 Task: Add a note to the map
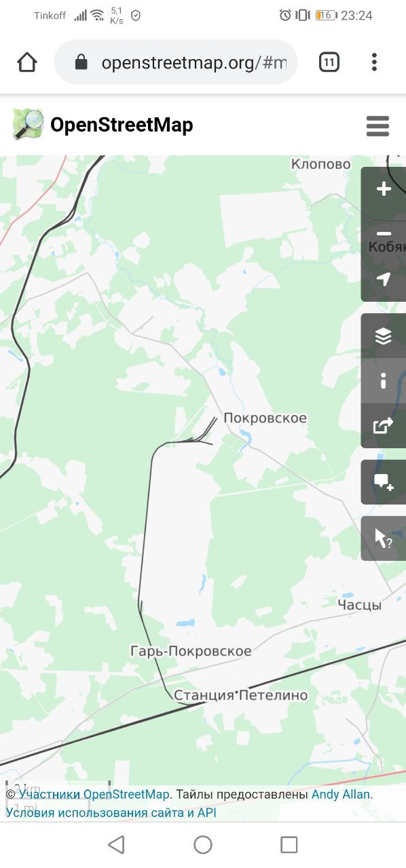[384, 482]
